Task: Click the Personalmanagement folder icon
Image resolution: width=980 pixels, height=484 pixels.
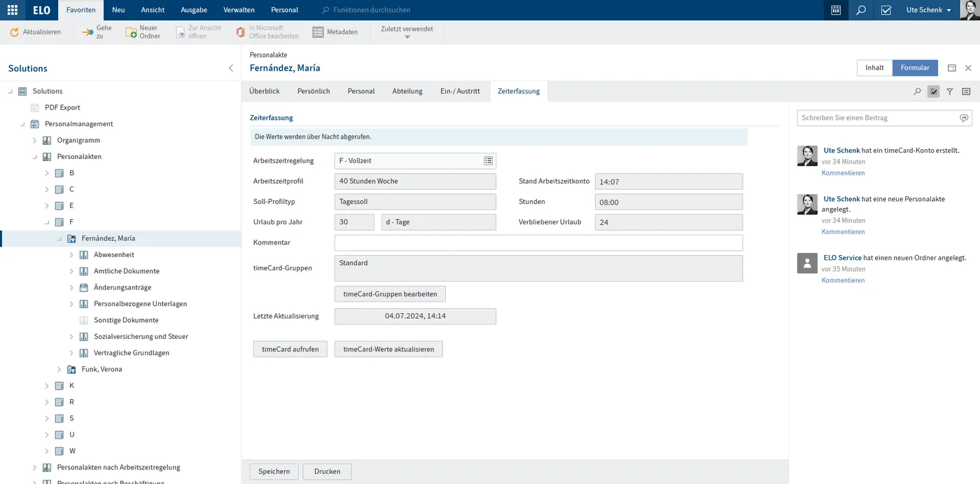Action: tap(35, 124)
